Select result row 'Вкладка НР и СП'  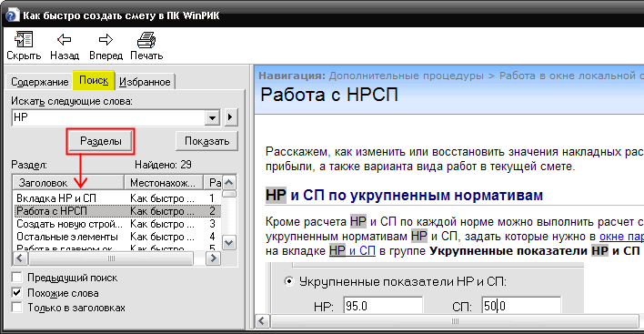118,198
